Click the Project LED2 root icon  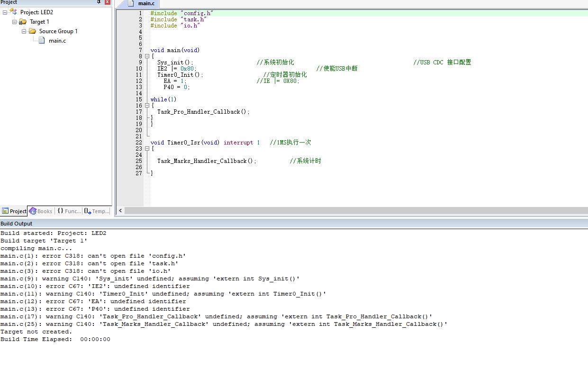(x=13, y=12)
